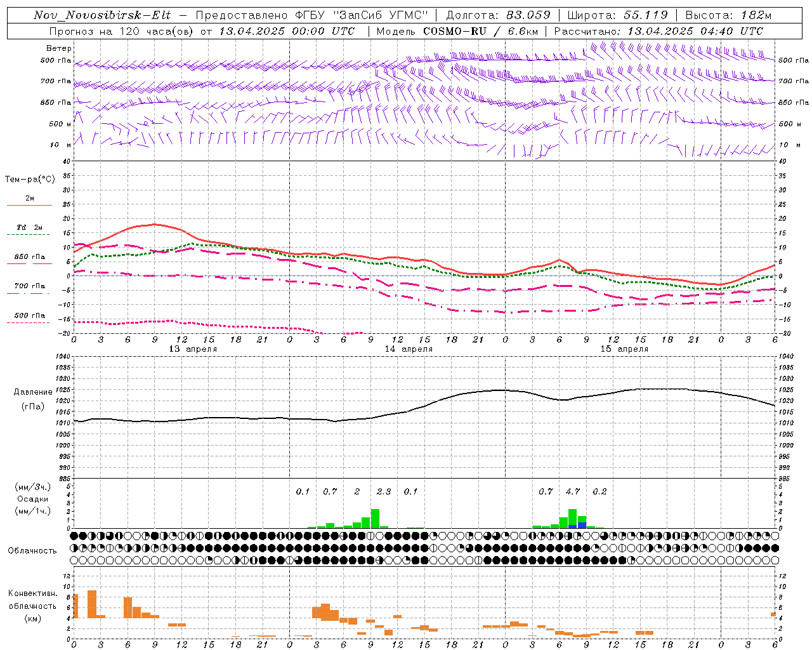Viewport: 812px width, 650px height.
Task: Click the 14 апреля date label
Action: pyautogui.click(x=409, y=349)
